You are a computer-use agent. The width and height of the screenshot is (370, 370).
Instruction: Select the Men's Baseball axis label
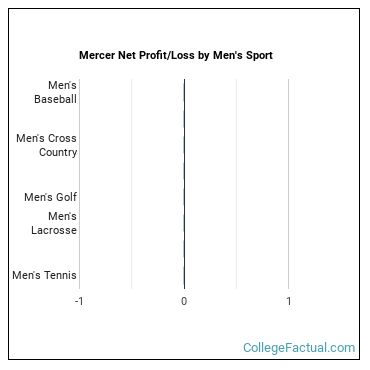55,92
